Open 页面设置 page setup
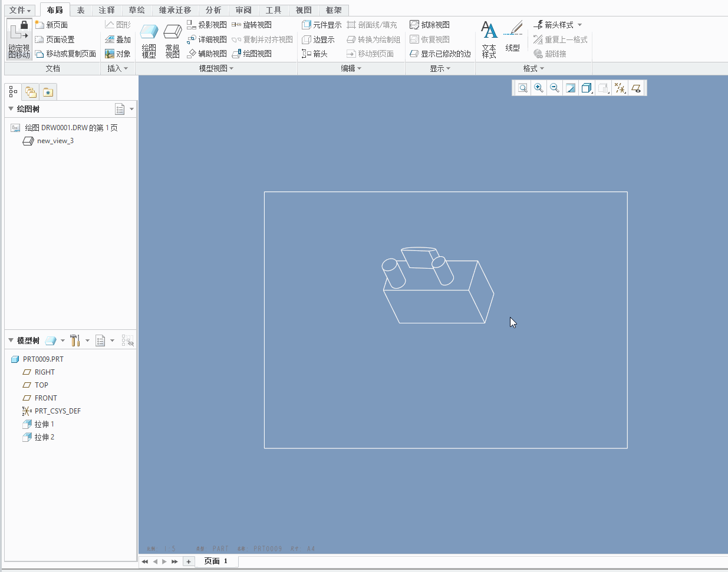Screen dimensions: 728x572 (54, 39)
